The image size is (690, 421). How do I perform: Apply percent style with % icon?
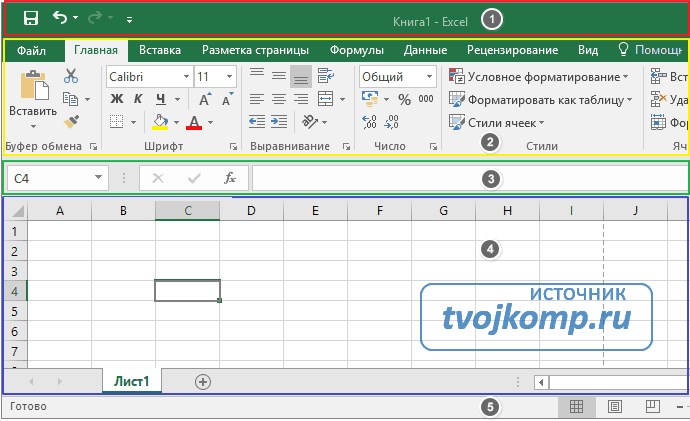[404, 99]
